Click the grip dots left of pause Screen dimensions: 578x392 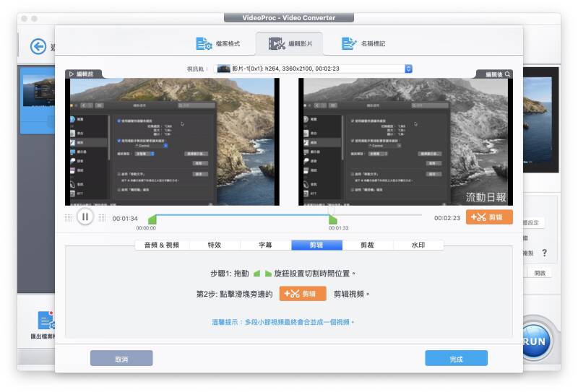coord(68,218)
